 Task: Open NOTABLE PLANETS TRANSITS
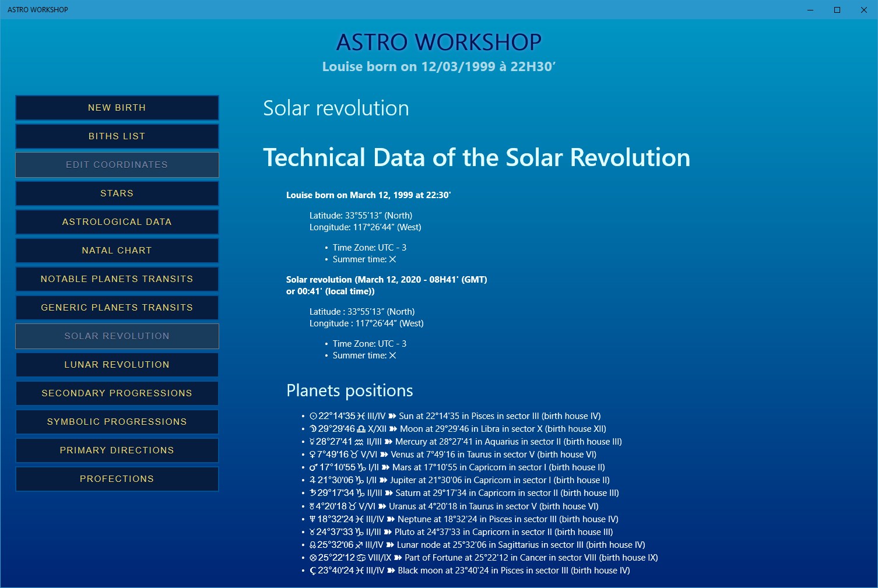(117, 279)
